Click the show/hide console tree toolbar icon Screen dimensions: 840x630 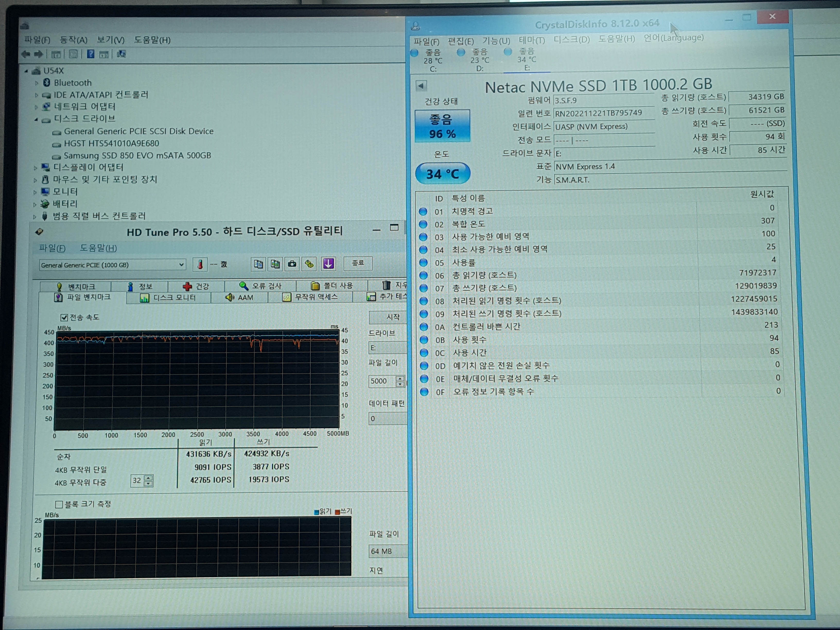pyautogui.click(x=55, y=54)
